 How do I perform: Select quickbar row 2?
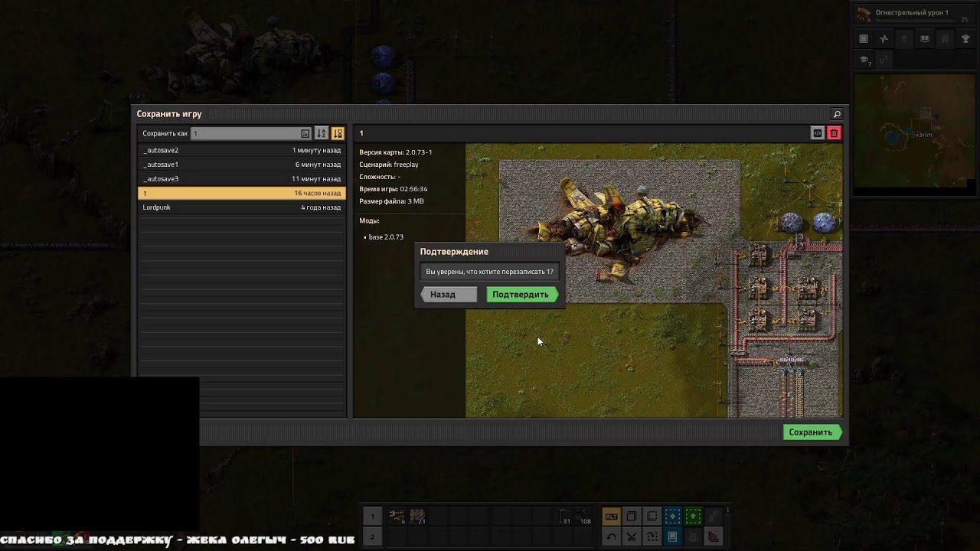pos(373,536)
